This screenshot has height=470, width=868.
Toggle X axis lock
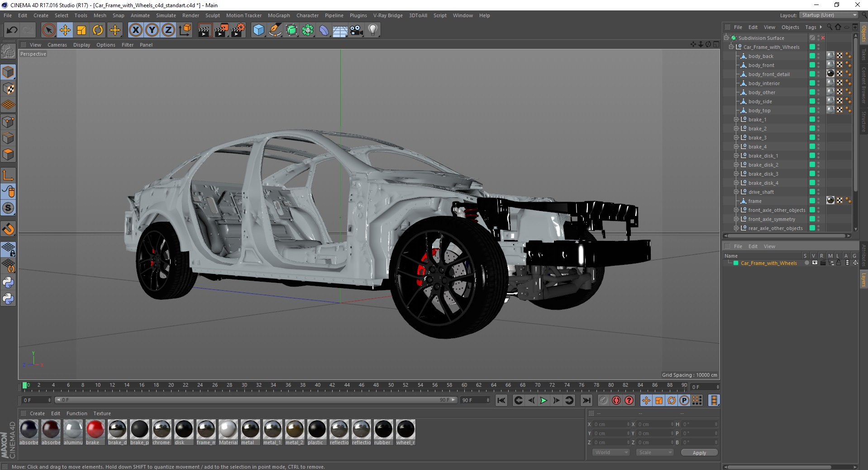point(135,30)
